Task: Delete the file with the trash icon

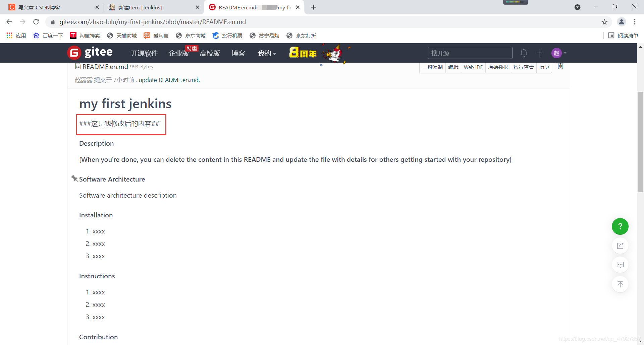Action: 560,66
